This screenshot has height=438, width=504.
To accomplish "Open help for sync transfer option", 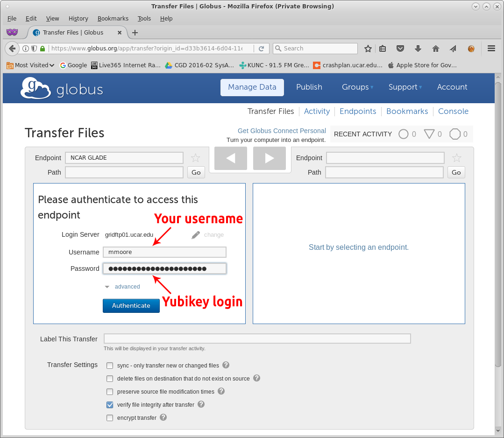I will pos(226,365).
